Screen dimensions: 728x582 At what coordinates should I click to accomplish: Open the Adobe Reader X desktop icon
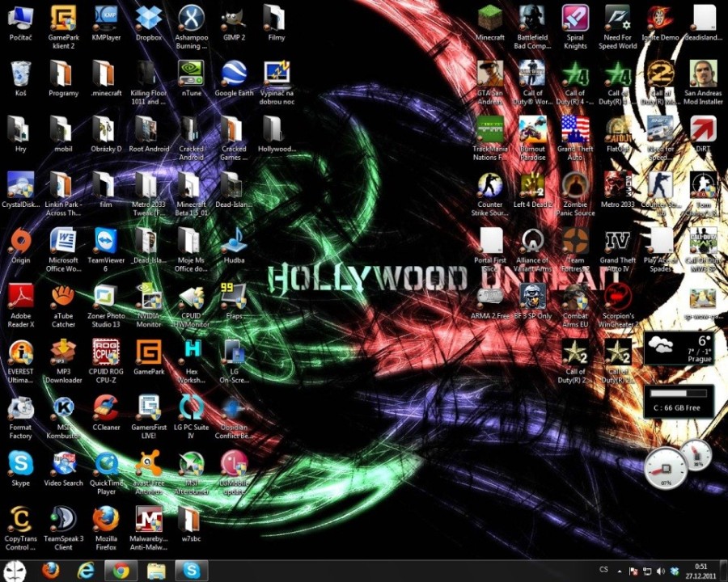(20, 297)
